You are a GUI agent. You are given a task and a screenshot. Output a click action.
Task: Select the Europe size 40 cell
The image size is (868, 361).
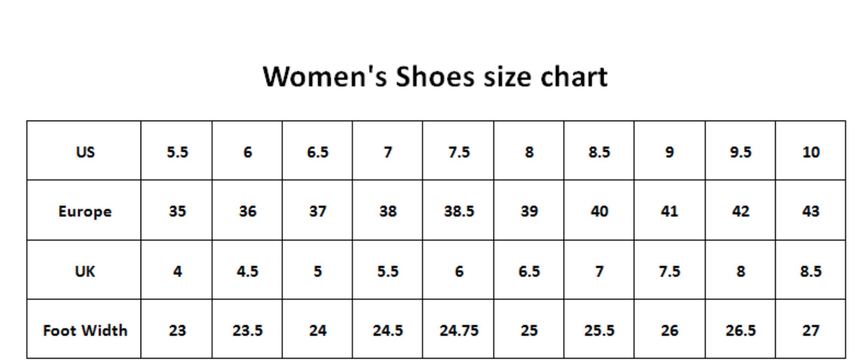coord(599,211)
